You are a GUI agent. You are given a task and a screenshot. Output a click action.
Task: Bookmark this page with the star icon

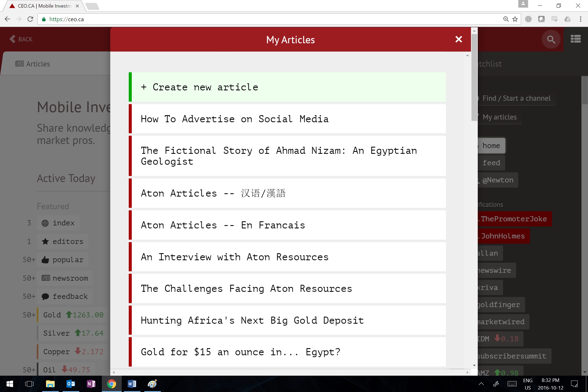[515, 19]
